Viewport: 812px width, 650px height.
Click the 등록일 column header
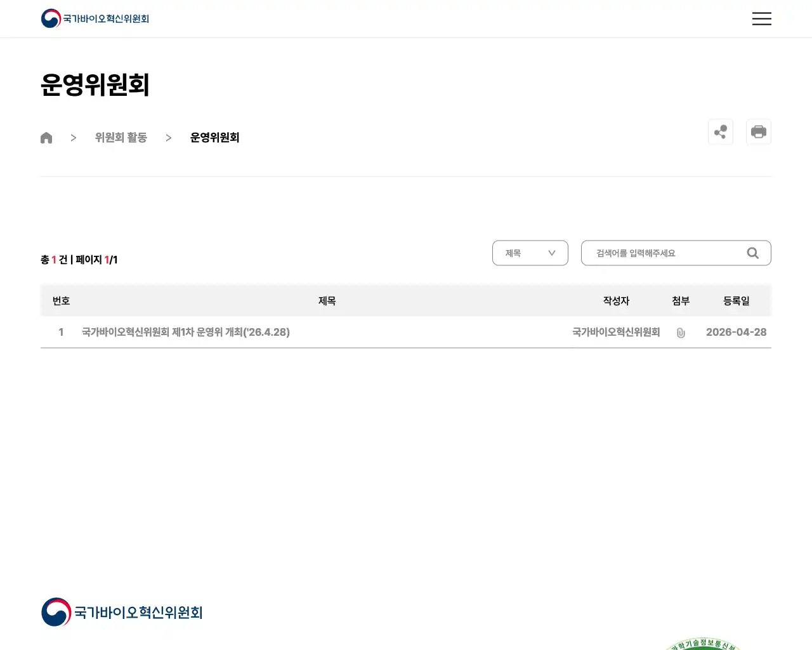[x=737, y=301]
